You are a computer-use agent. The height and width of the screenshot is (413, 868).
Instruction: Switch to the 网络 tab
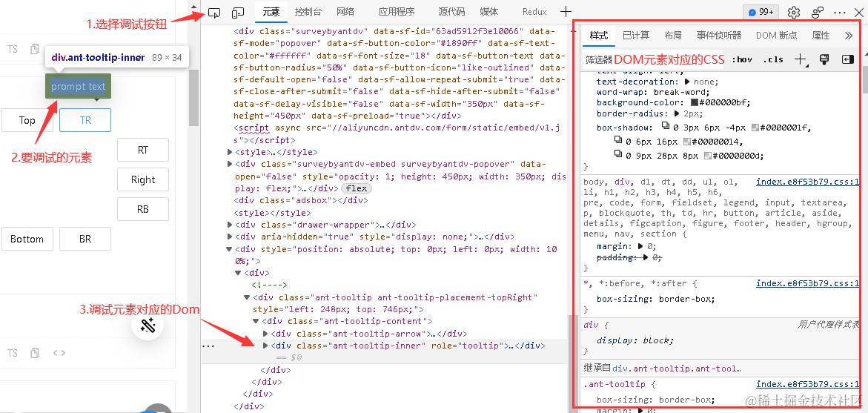click(x=345, y=12)
